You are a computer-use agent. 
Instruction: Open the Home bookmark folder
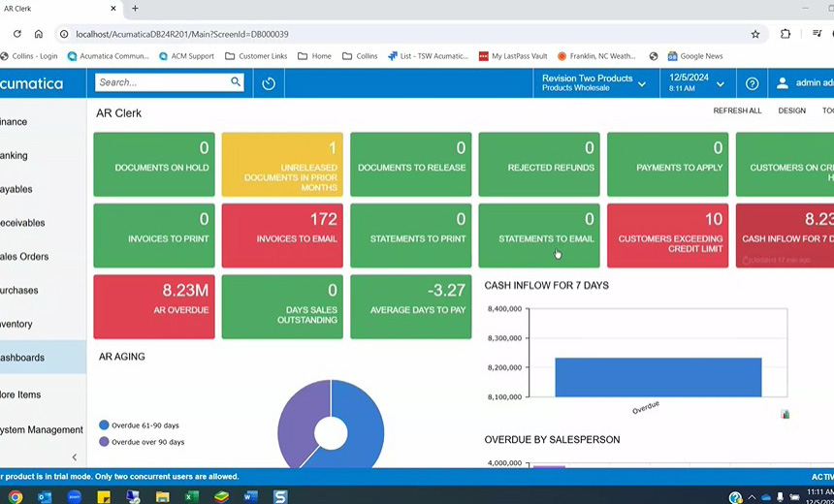tap(314, 56)
